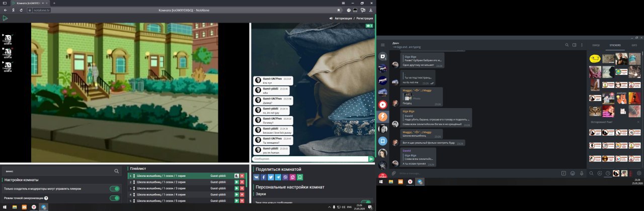Screen dimensions: 644x211
Task: Select playlist row Школа волшебниц 1 сезон 5 серия
Action: pyautogui.click(x=187, y=200)
